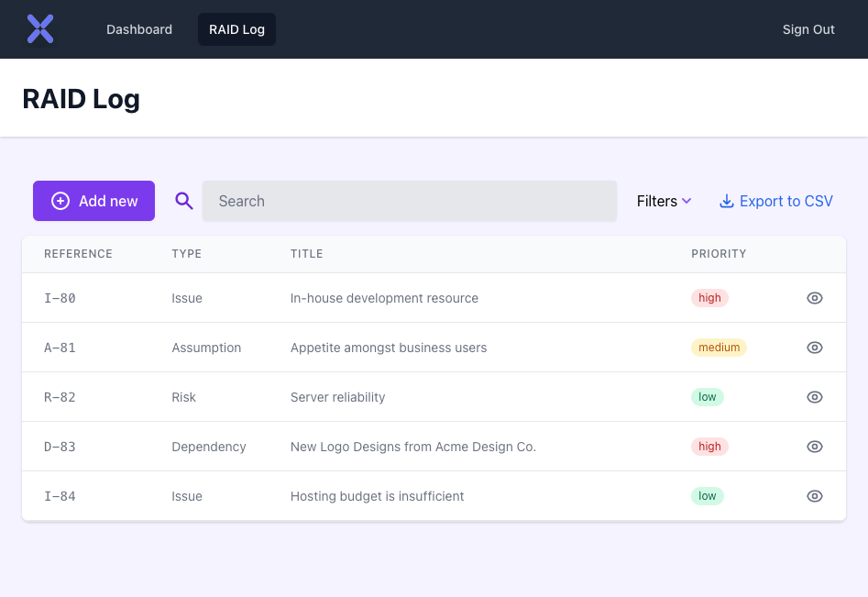This screenshot has width=868, height=597.
Task: Expand the Filters dropdown
Action: tap(664, 201)
